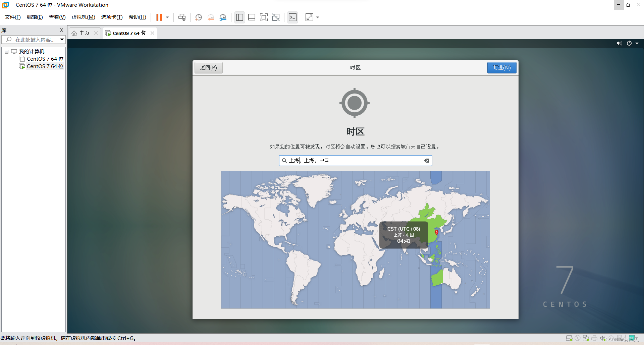This screenshot has width=644, height=345.
Task: Take a snapshot of this virtual machine
Action: [199, 17]
